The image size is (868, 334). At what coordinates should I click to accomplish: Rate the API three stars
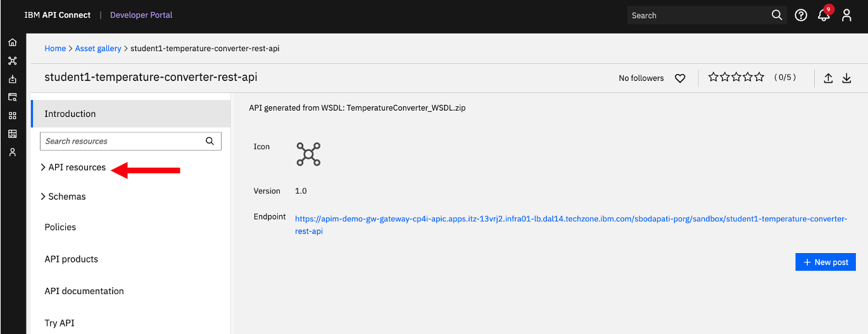(736, 77)
